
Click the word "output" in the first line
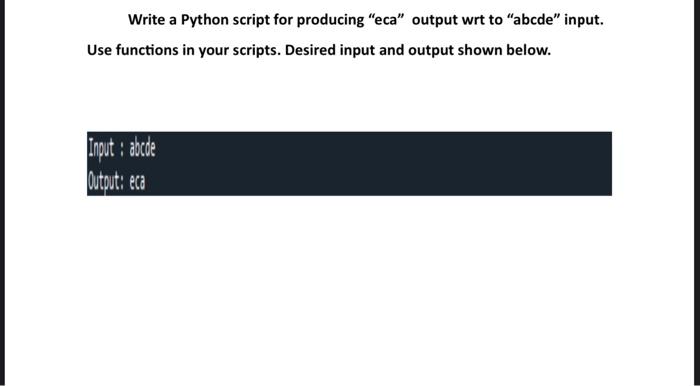click(x=432, y=20)
